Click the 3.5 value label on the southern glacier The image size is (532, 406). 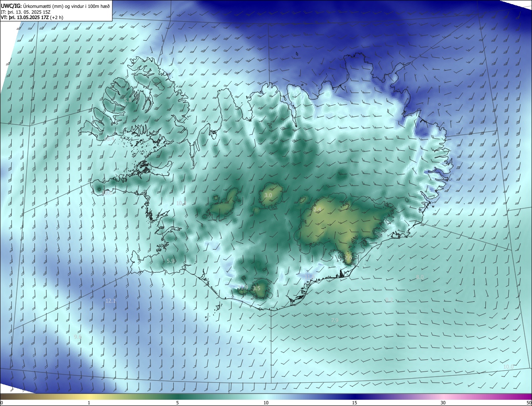point(256,288)
